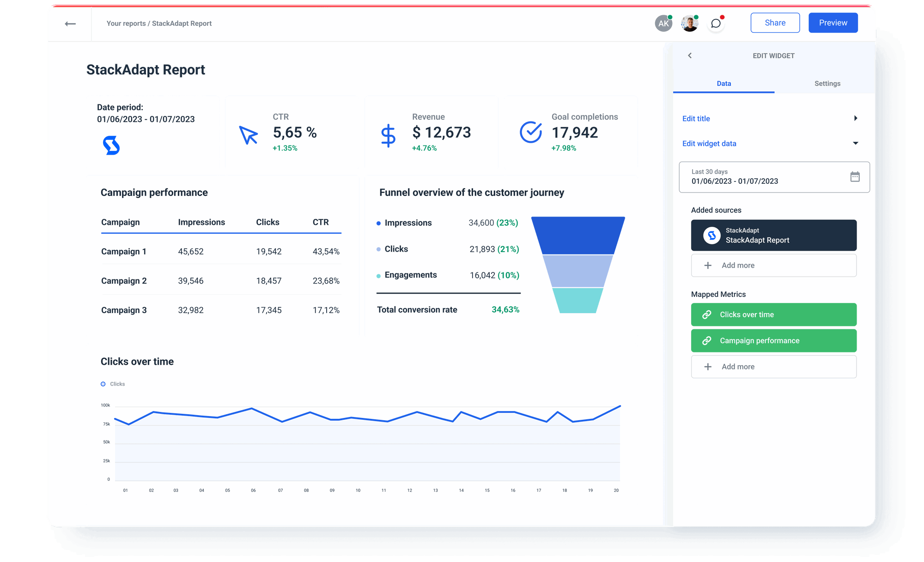The image size is (924, 562).
Task: Click the Impressions dot in the funnel legend
Action: [x=380, y=223]
